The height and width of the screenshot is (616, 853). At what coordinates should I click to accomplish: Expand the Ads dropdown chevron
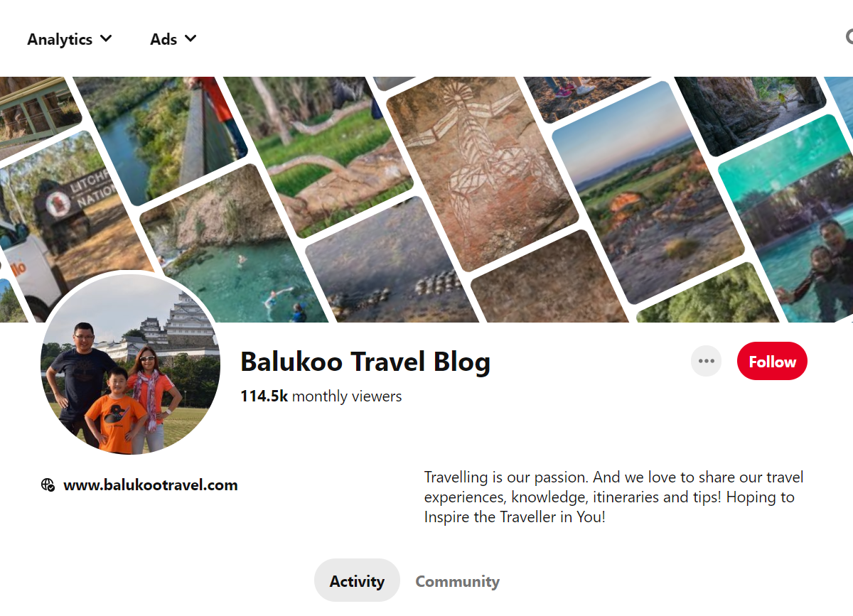pyautogui.click(x=191, y=38)
